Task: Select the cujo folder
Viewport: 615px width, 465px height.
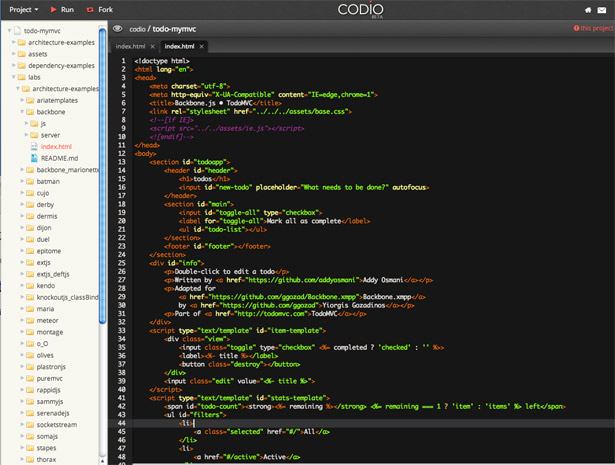Action: [43, 193]
